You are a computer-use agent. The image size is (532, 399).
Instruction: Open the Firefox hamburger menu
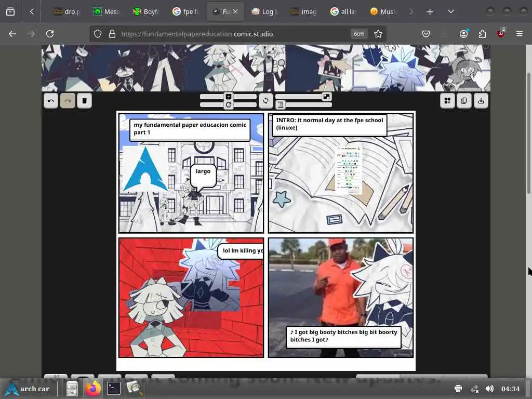click(520, 34)
